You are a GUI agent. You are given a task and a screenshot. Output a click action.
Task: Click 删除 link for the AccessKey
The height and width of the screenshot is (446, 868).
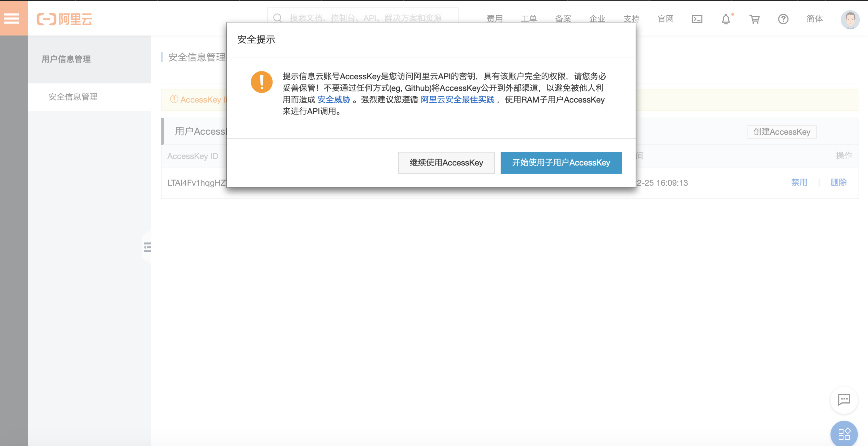pos(838,182)
